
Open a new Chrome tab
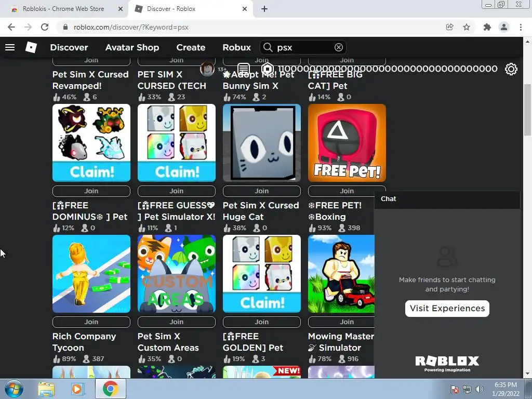(x=264, y=9)
